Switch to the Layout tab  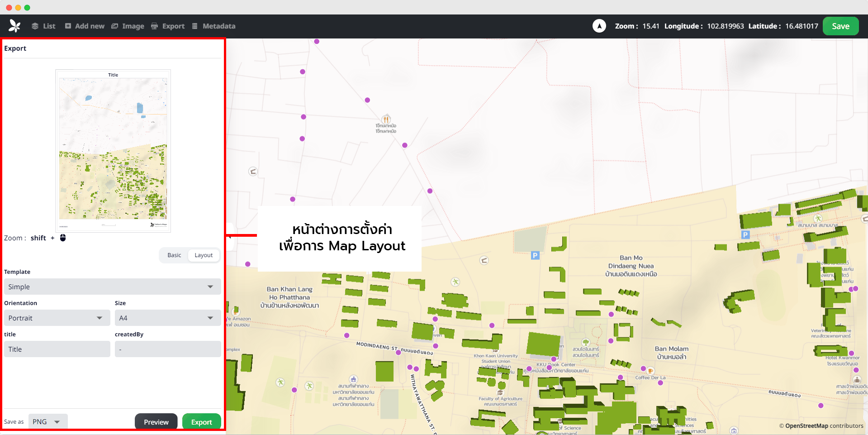coord(204,255)
